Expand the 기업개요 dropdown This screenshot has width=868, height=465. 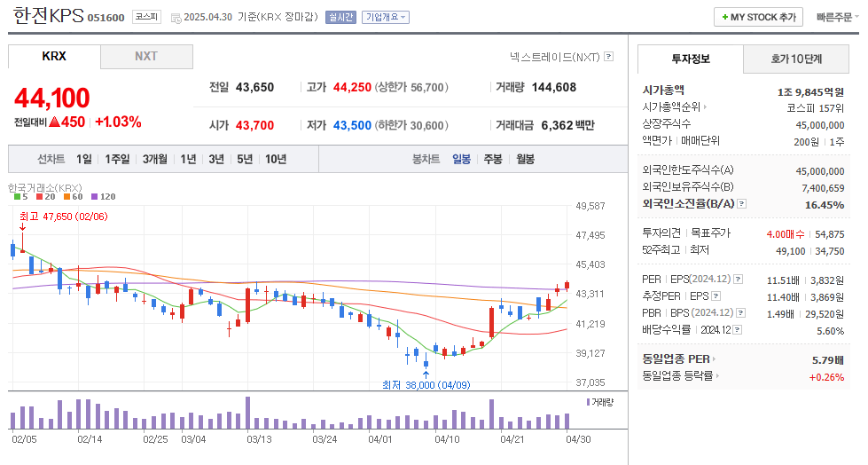(x=386, y=17)
